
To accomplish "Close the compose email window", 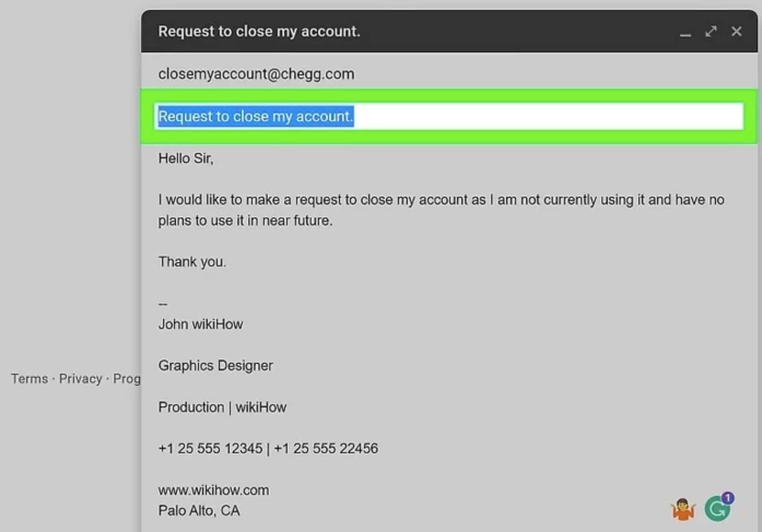I will 736,31.
